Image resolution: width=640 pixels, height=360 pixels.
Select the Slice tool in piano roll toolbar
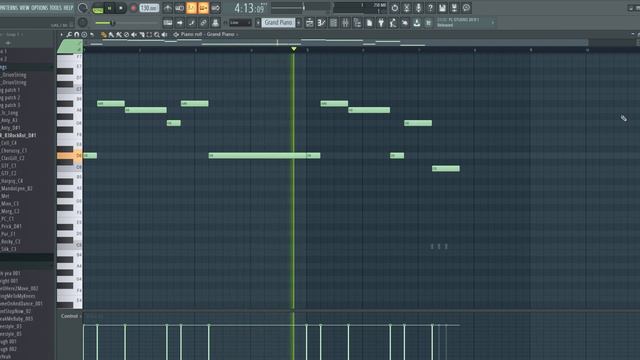142,35
